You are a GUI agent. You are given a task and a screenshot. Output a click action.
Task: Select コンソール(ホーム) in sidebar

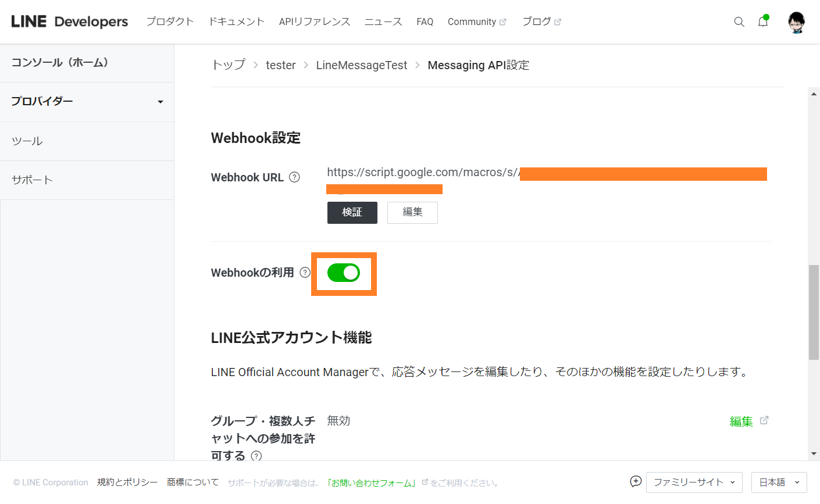[x=87, y=63]
